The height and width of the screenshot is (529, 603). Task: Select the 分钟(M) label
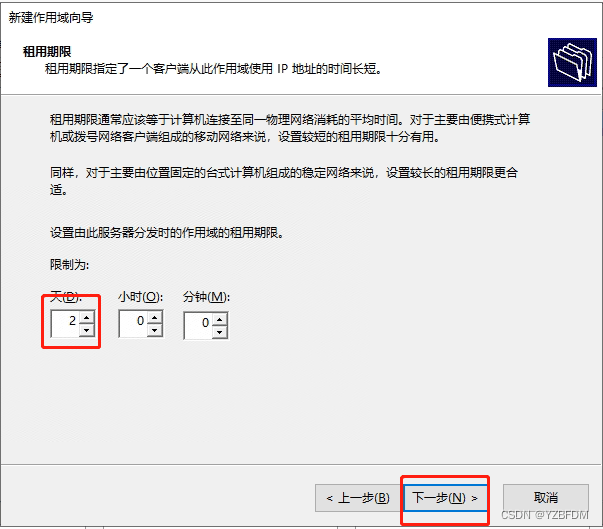(x=206, y=297)
